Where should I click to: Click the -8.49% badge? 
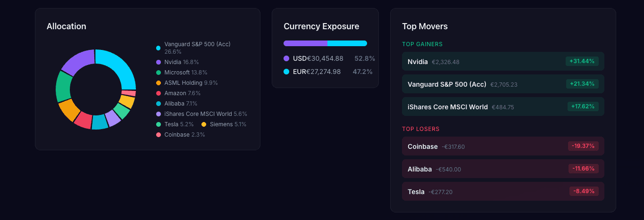tap(584, 191)
